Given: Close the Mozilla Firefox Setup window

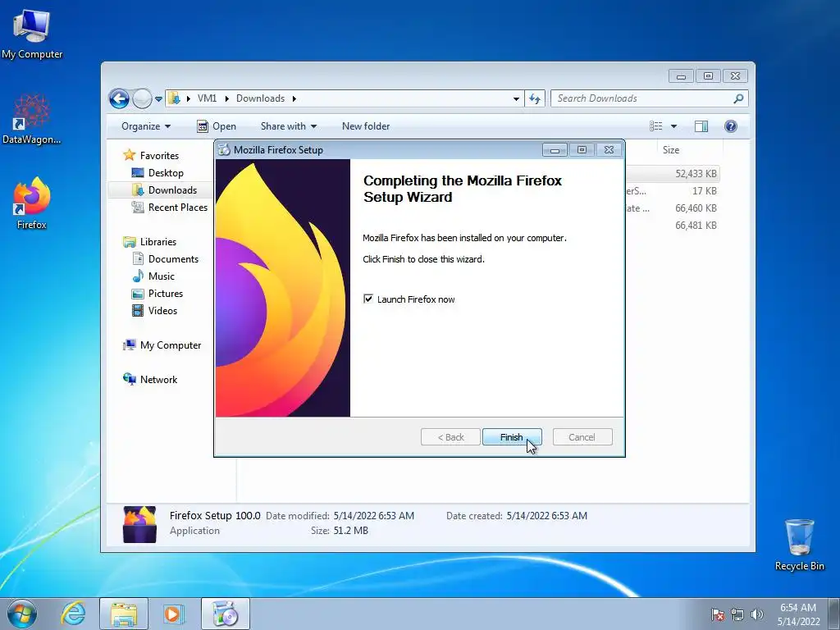Looking at the screenshot, I should coord(609,150).
